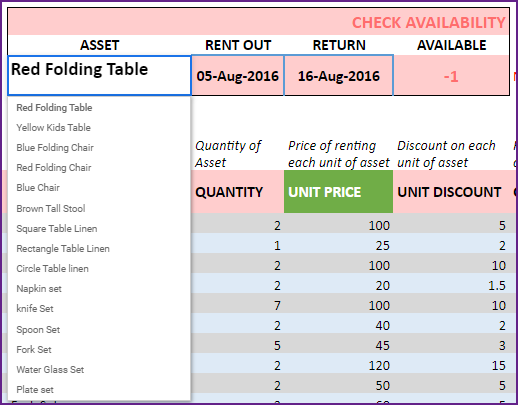Choose Water Glass Set item

99,370
